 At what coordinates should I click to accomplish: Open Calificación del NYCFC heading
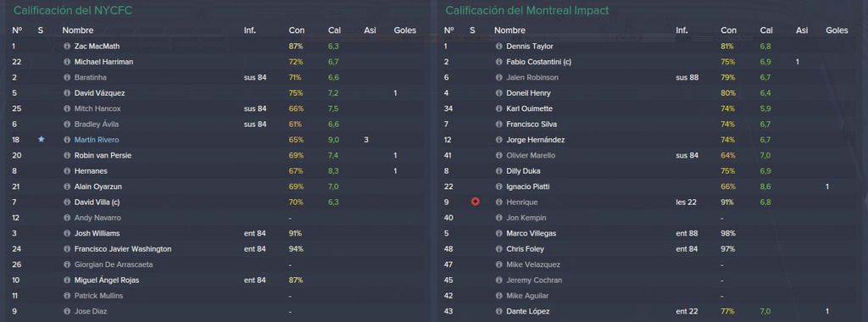pyautogui.click(x=73, y=10)
